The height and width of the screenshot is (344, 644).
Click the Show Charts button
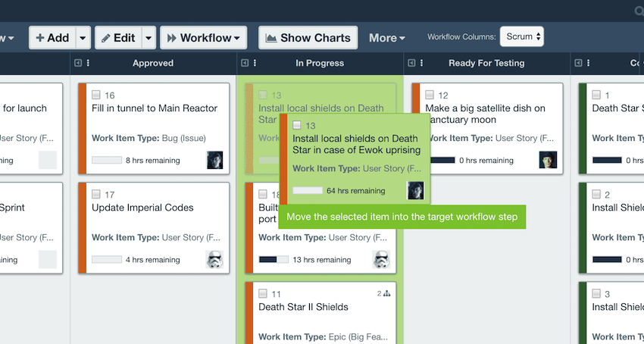coord(308,38)
